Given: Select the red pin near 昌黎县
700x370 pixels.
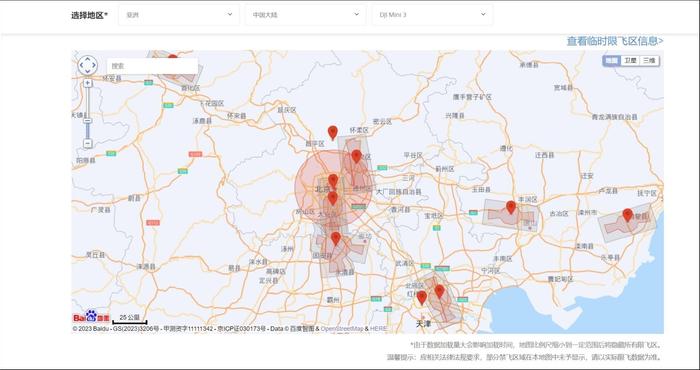Looking at the screenshot, I should [x=628, y=215].
